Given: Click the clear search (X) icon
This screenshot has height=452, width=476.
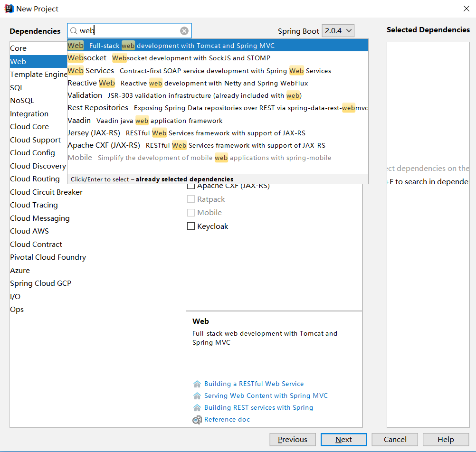Looking at the screenshot, I should (184, 31).
